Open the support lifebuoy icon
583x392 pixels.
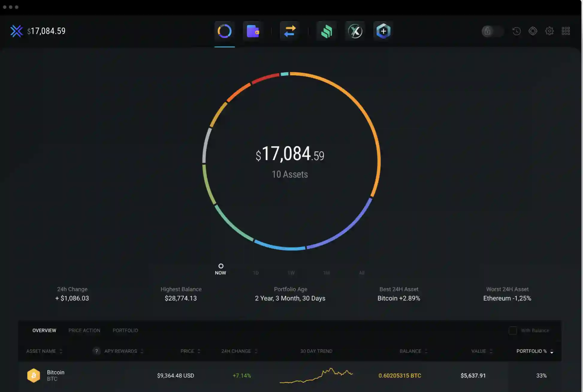coord(533,31)
